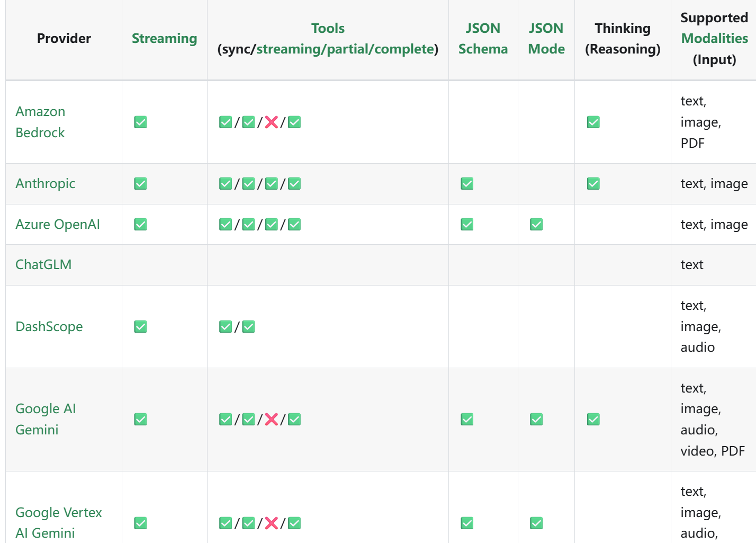Click Google AI Gemini JSON Schema check mark
This screenshot has width=756, height=543.
467,420
